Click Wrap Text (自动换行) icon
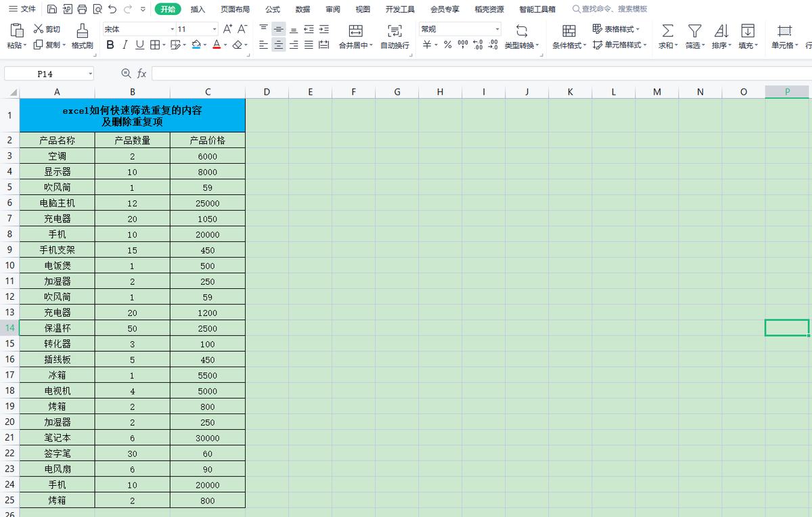Screen dimensions: 812x517 pos(394,30)
